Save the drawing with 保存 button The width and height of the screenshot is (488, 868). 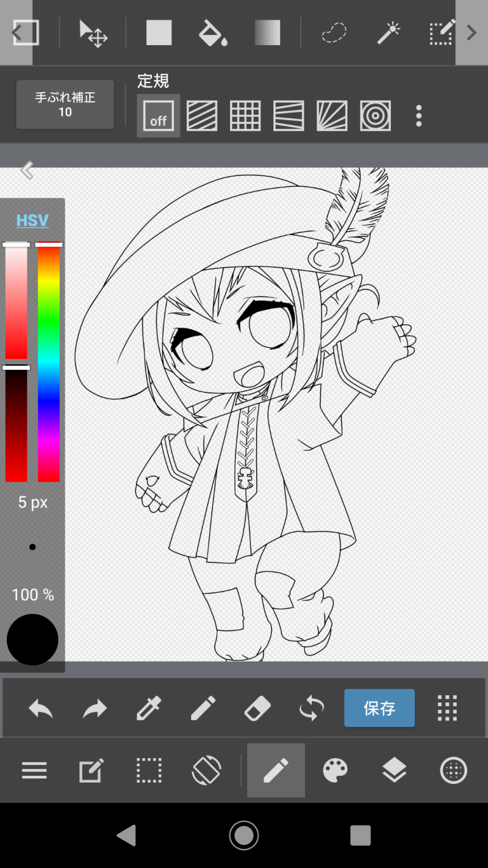point(379,708)
